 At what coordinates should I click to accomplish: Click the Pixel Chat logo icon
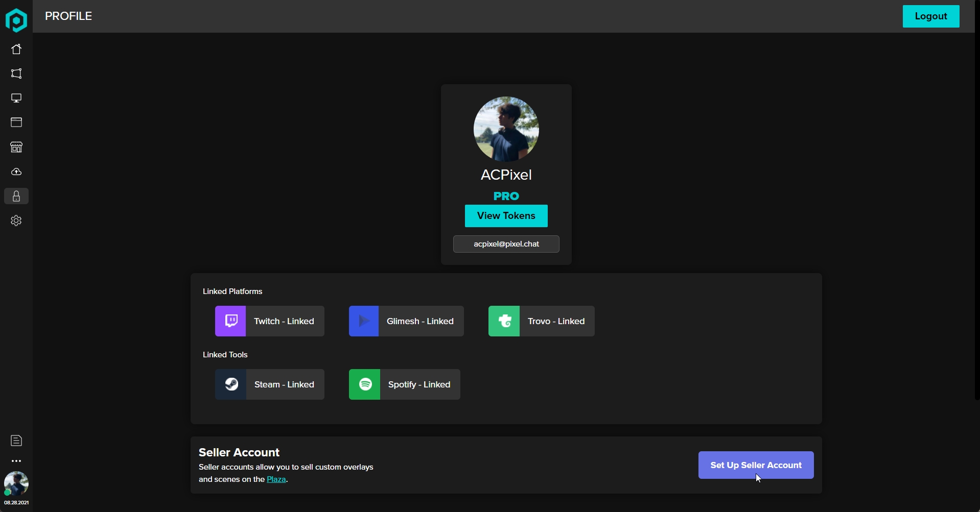16,20
